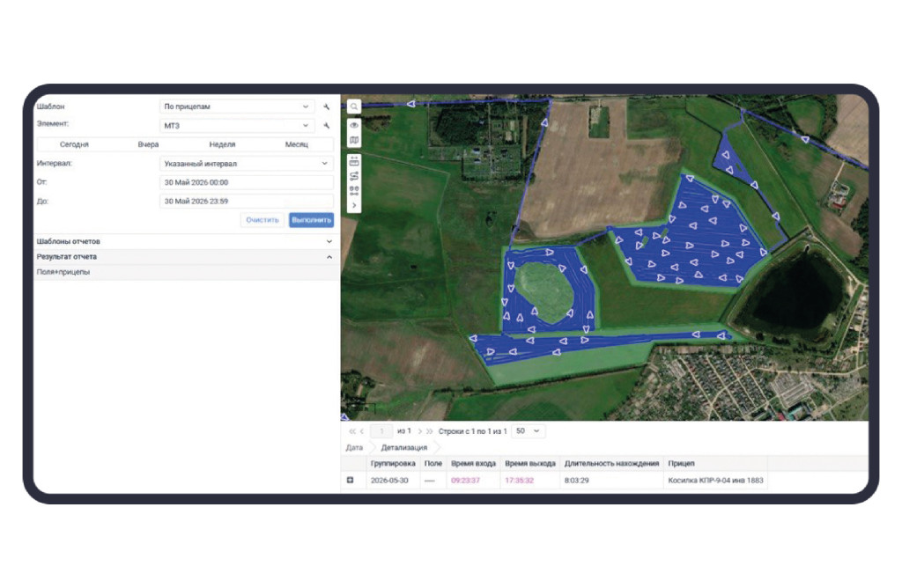902x588 pixels.
Task: Go to first page of table
Action: (352, 431)
